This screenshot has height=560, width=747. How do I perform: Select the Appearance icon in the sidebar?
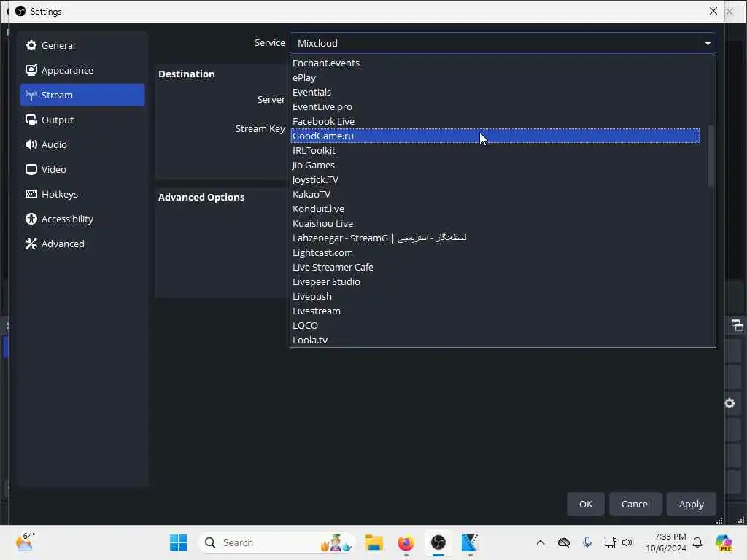coord(31,70)
